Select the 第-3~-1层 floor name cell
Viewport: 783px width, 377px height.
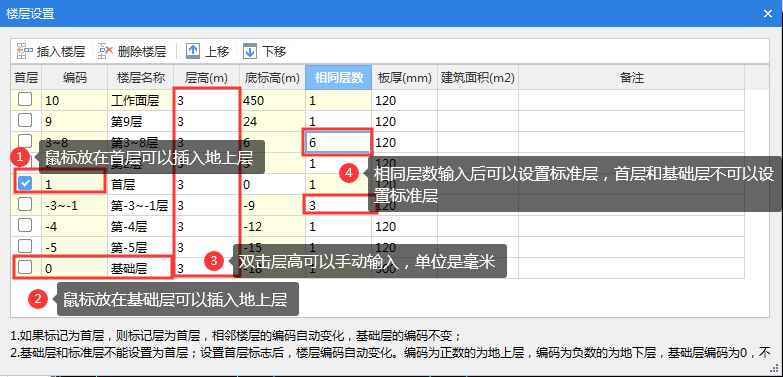(140, 205)
